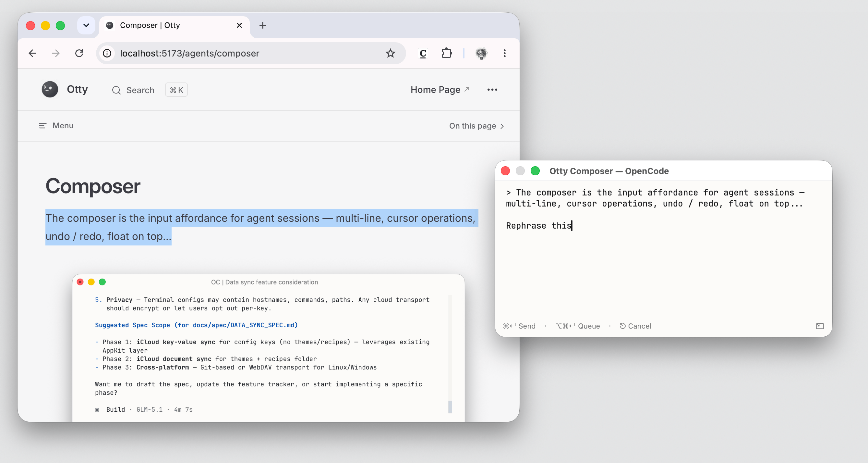Click the ⌘K shortcut badge
This screenshot has height=463, width=868.
[x=176, y=90]
